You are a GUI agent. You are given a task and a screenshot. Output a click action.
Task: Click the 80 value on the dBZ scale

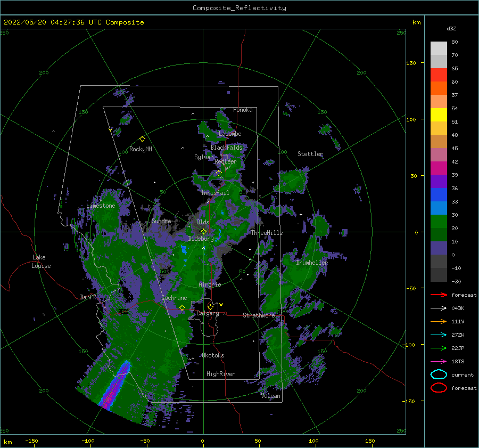(x=455, y=42)
